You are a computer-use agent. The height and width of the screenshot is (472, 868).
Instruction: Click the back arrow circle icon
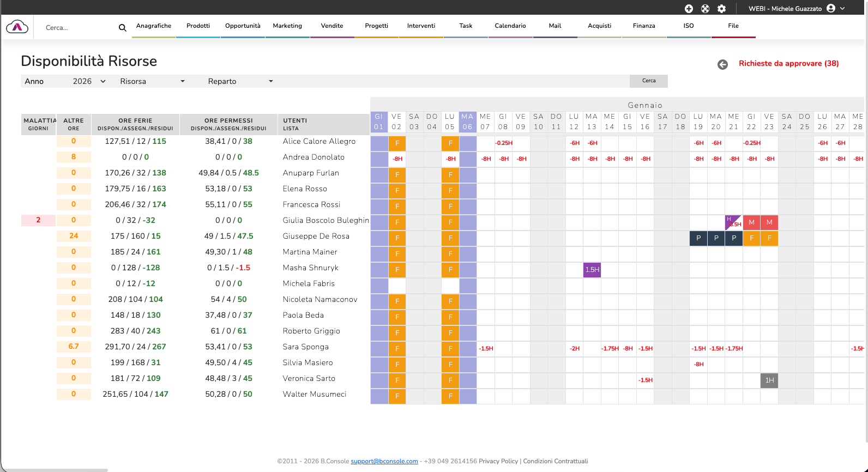(722, 64)
